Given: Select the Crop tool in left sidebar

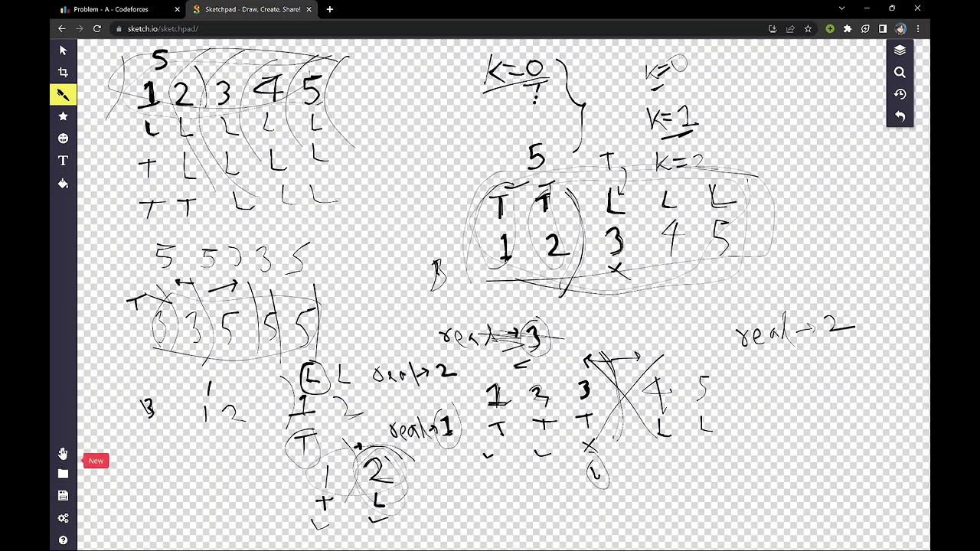Looking at the screenshot, I should point(63,73).
